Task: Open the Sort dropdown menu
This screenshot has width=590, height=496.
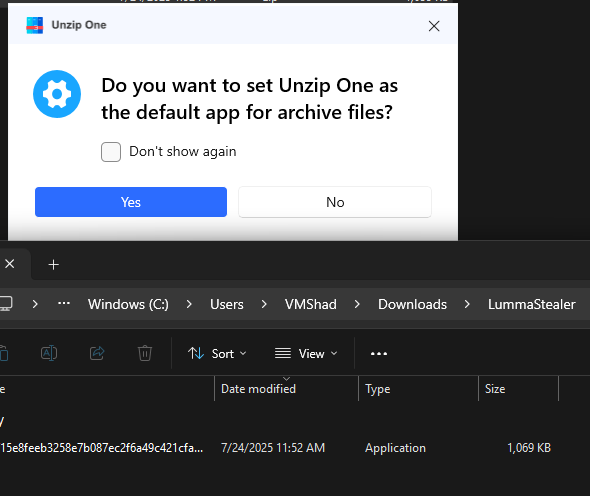Action: point(217,353)
